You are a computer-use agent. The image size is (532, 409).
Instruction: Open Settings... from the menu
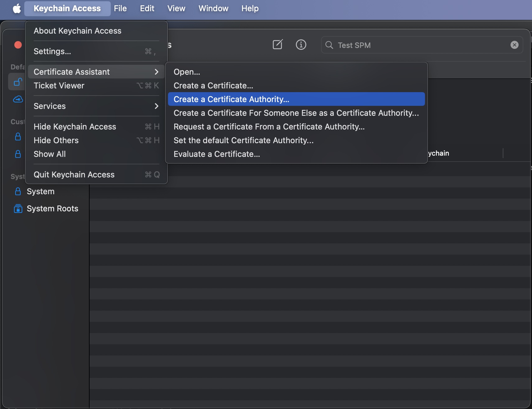tap(96, 51)
